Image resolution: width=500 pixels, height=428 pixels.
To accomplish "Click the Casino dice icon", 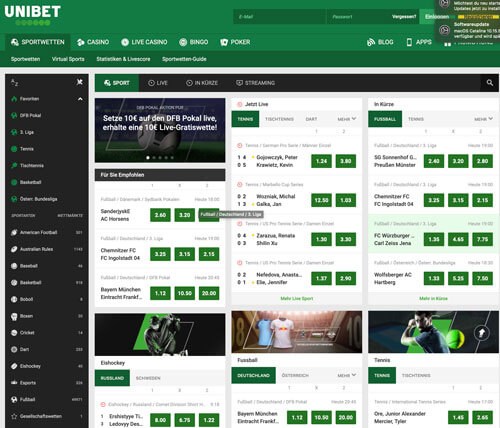I will (x=80, y=42).
